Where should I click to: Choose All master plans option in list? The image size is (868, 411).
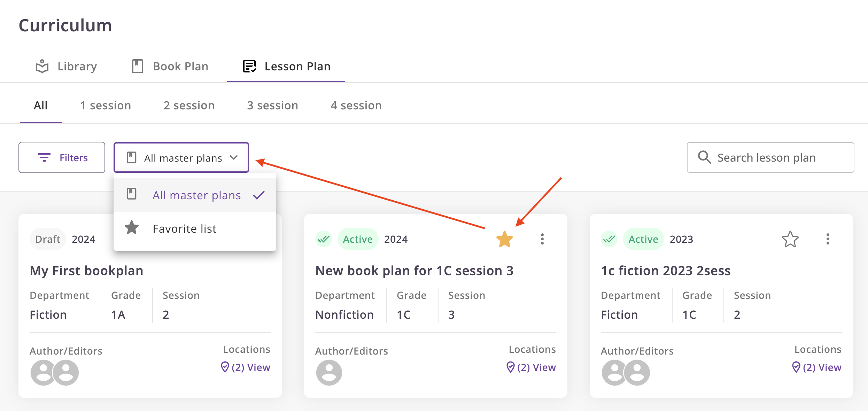click(196, 195)
